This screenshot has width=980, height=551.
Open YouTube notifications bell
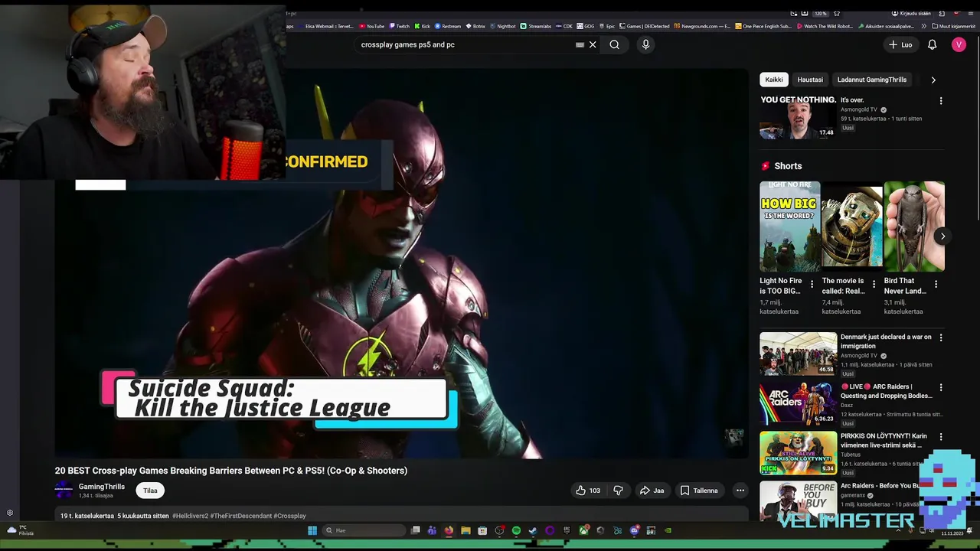point(932,44)
